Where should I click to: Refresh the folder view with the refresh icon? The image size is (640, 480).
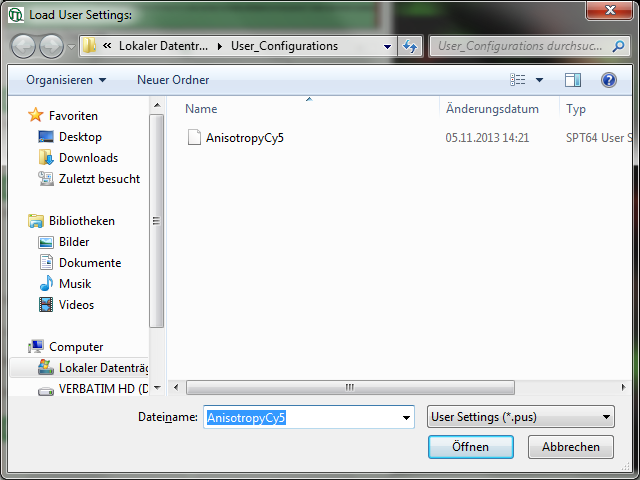click(x=410, y=46)
